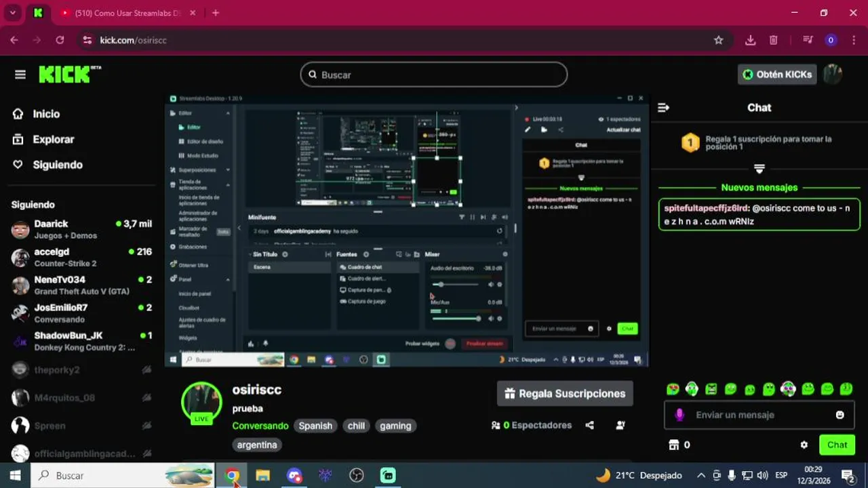This screenshot has width=868, height=488.
Task: Open the profile avatar menu on Kick
Action: click(833, 75)
